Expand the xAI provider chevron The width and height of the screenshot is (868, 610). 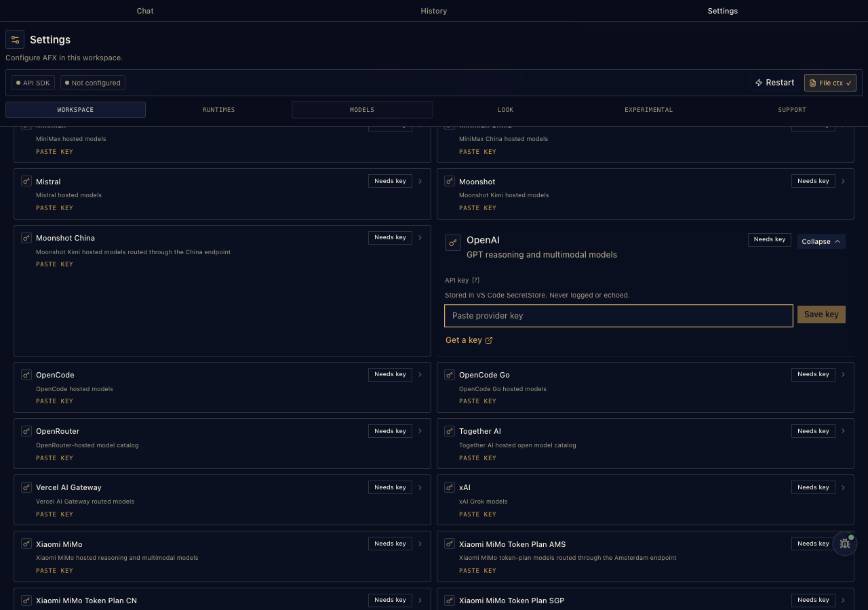coord(844,487)
